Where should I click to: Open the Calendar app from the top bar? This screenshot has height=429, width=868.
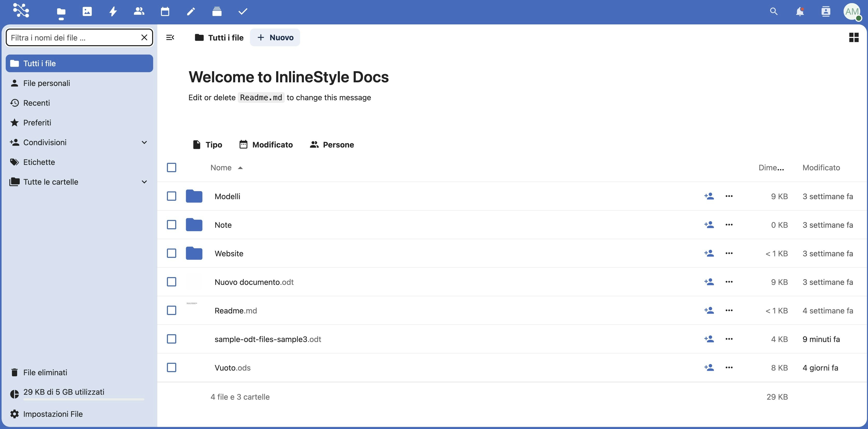click(x=165, y=11)
